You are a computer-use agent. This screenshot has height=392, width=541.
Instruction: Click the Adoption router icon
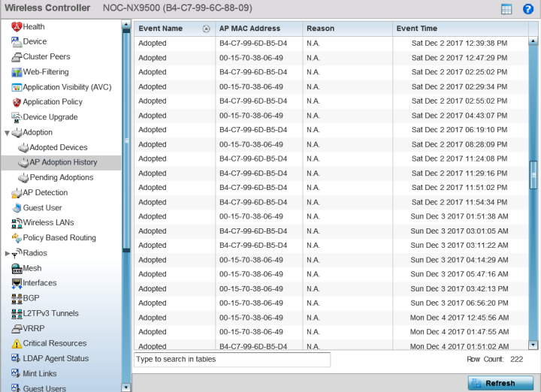point(17,132)
